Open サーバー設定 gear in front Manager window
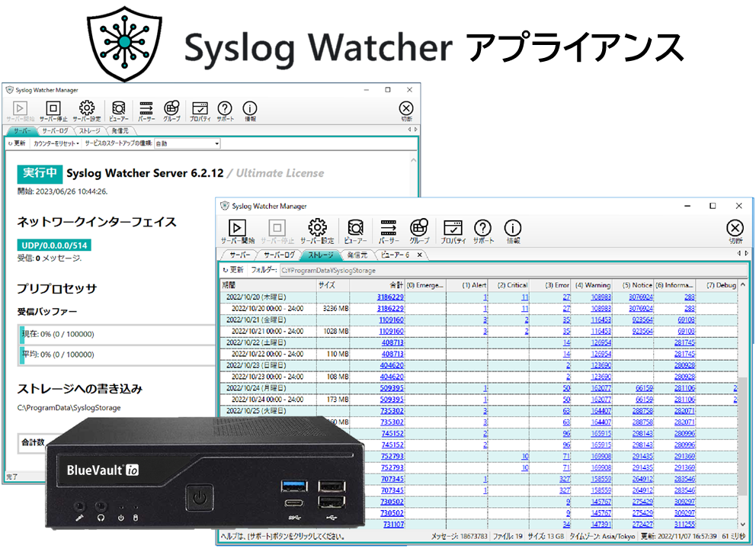 coord(317,232)
